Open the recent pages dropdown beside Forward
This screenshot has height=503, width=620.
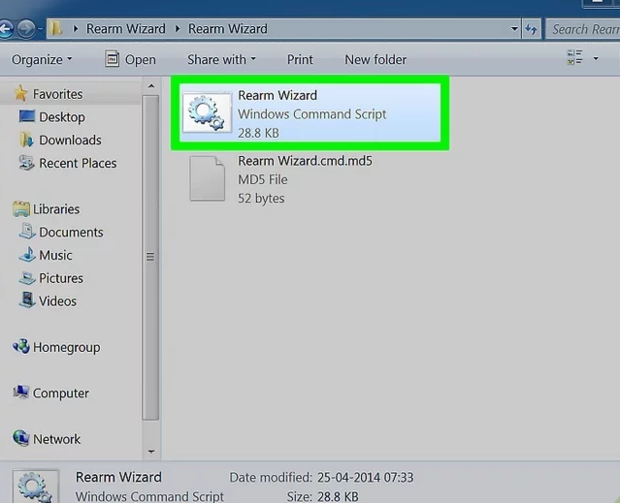pyautogui.click(x=40, y=29)
